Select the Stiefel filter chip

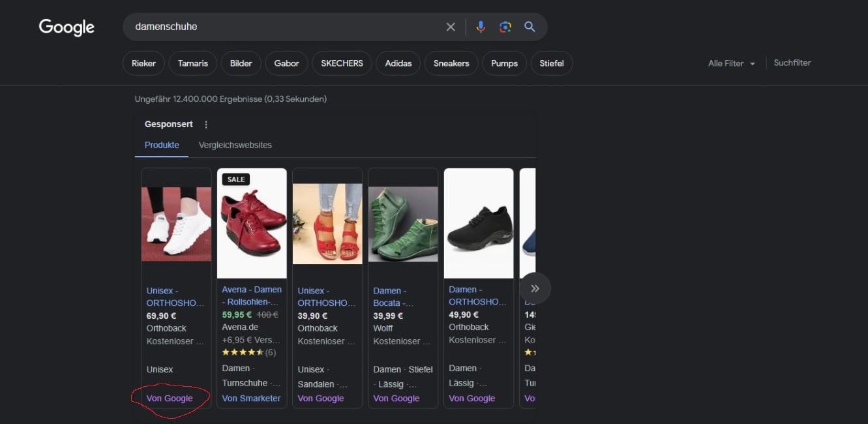[552, 63]
